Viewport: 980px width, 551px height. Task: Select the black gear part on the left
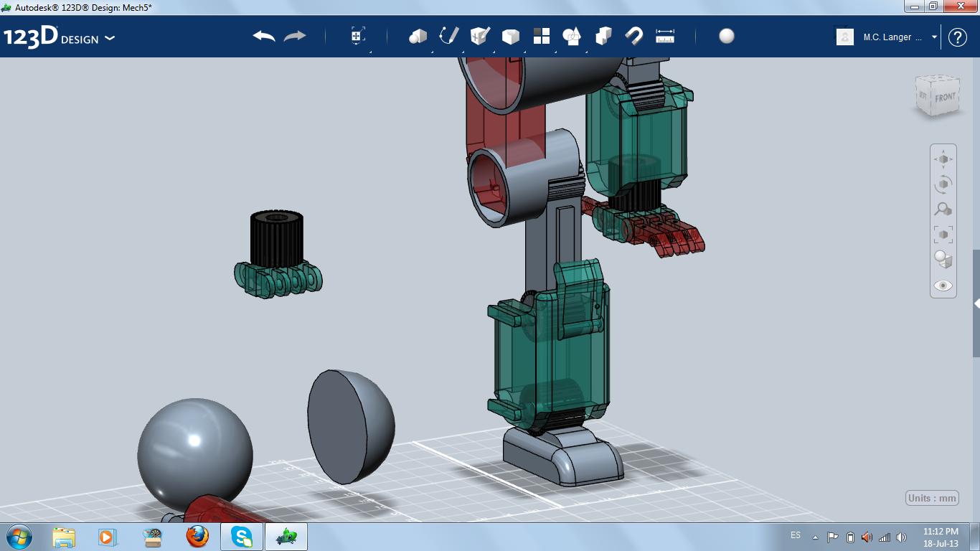tap(277, 238)
